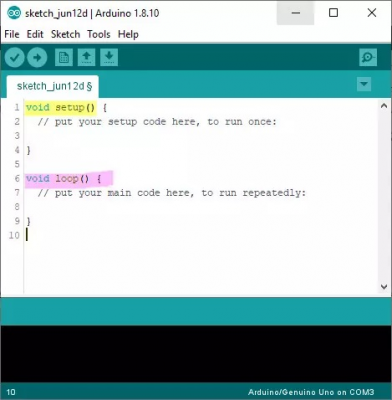Open the Serial Monitor magnifier icon
This screenshot has width=392, height=400.
pos(368,58)
